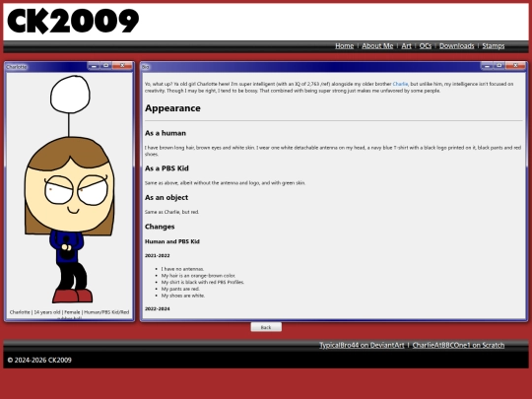Open TypicalBro44 on DeviantArt link

[362, 345]
